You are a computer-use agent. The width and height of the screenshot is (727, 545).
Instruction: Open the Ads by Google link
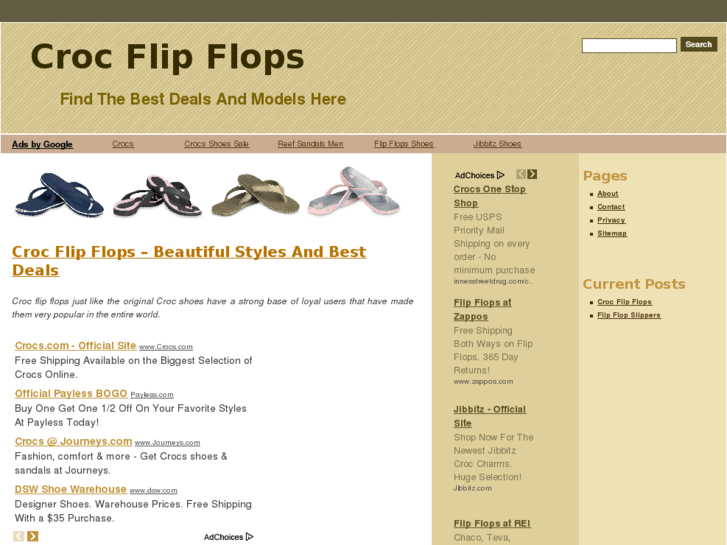tap(42, 144)
